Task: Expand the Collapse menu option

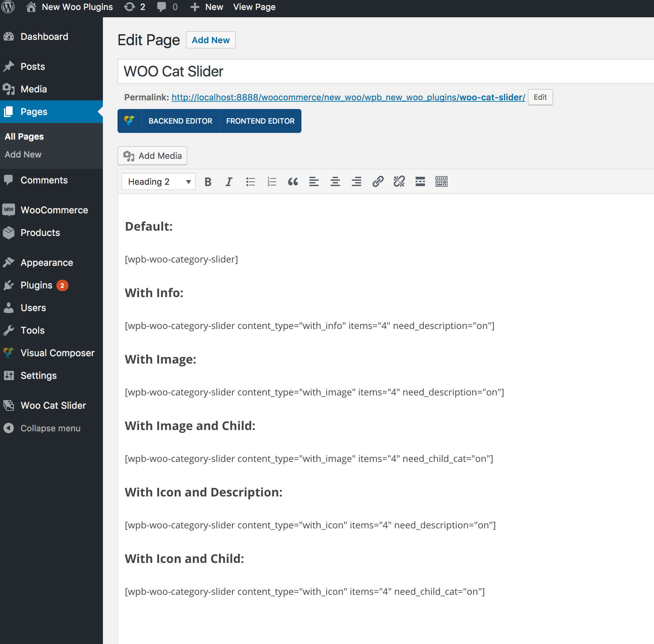Action: (x=50, y=428)
